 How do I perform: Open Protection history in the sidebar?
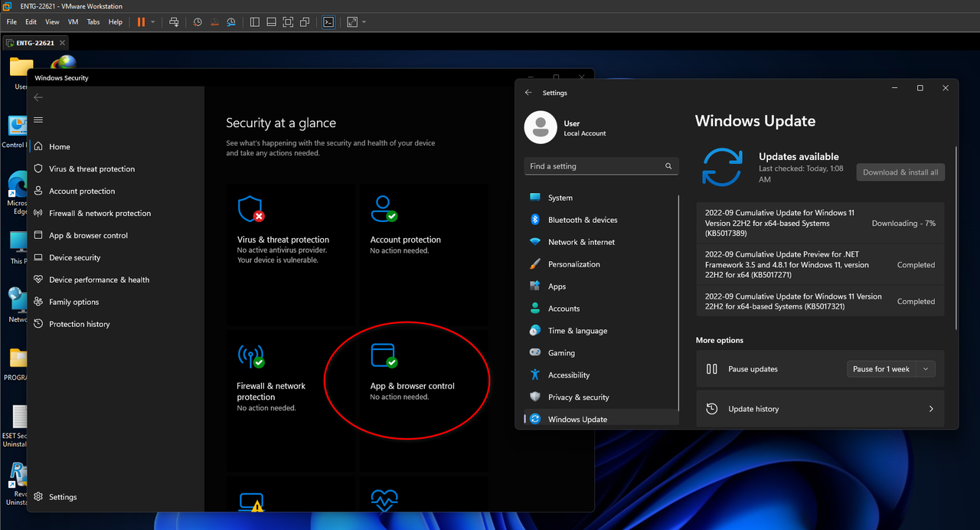pyautogui.click(x=115, y=324)
